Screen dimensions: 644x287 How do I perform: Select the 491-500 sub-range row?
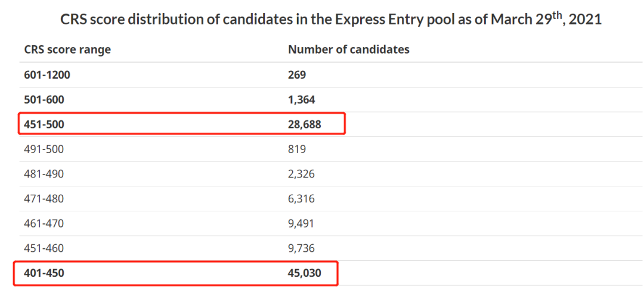click(331, 149)
